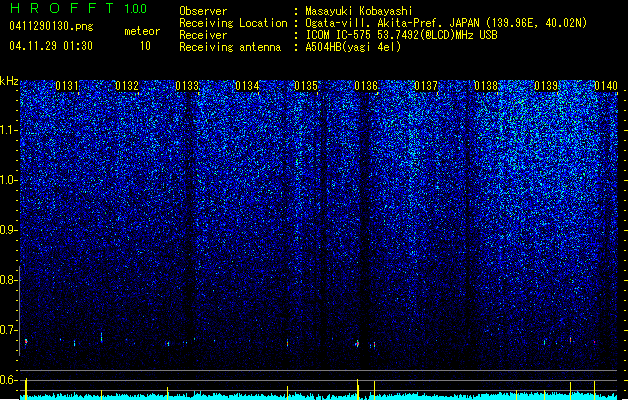Select the 0138 time marker
The image size is (629, 400).
pyautogui.click(x=486, y=86)
